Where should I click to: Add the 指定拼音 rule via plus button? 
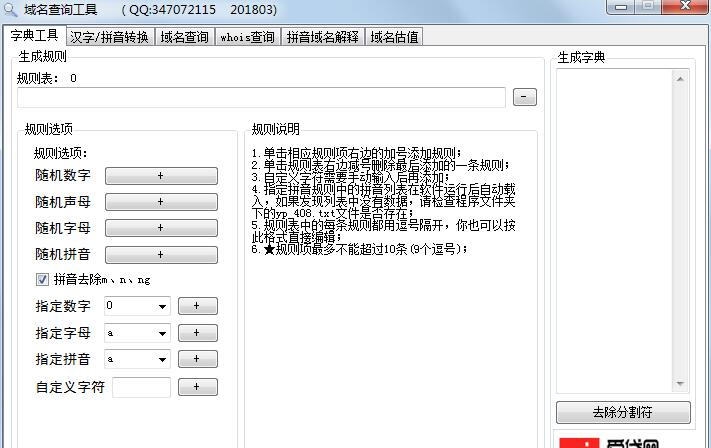coord(197,359)
